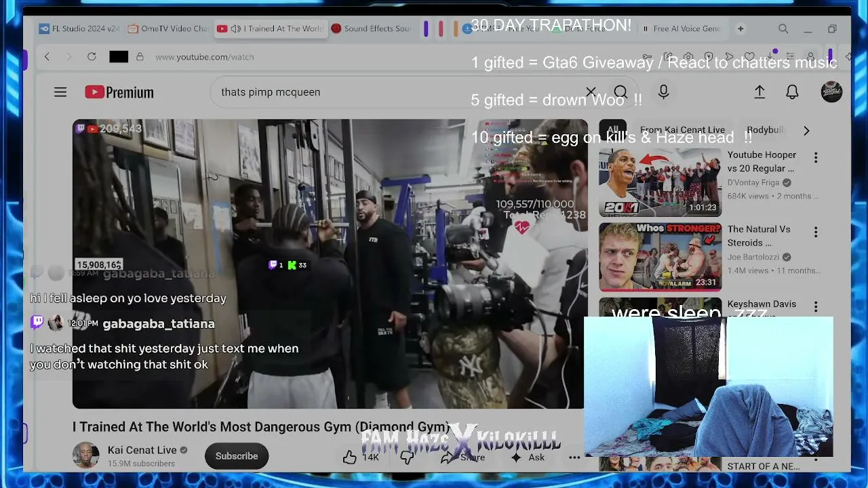The height and width of the screenshot is (488, 868).
Task: Open the YouTube upload/create button
Action: 759,92
